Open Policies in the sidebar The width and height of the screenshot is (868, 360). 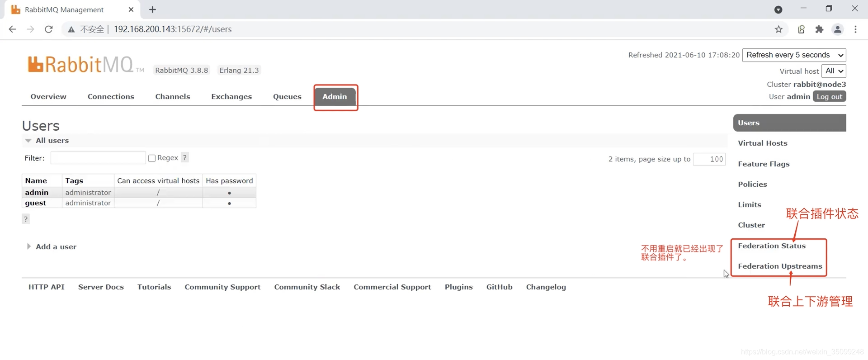752,184
